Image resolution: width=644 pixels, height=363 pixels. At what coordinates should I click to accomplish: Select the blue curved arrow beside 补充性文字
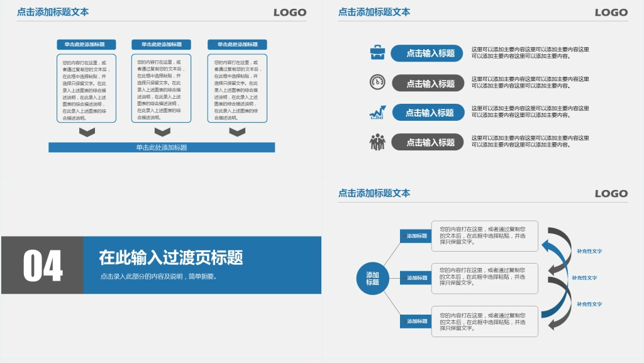[x=555, y=279]
